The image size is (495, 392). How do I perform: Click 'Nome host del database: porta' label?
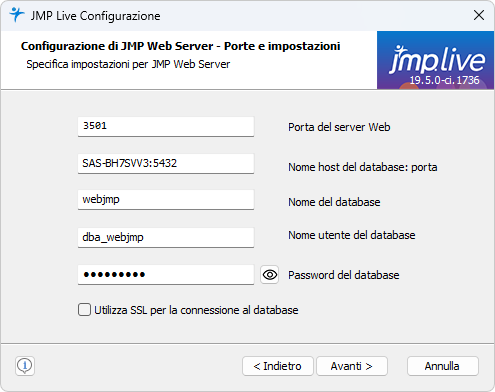point(362,167)
